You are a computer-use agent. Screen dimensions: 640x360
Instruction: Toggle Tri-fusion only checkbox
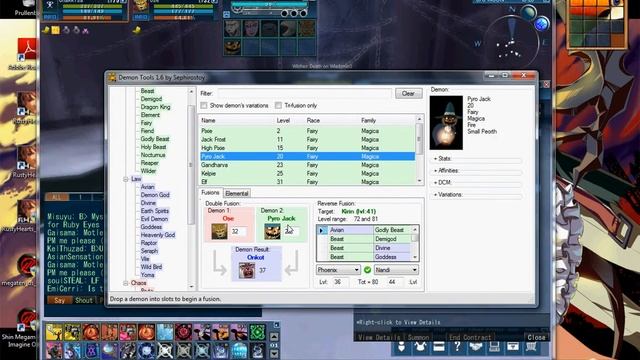tap(278, 105)
